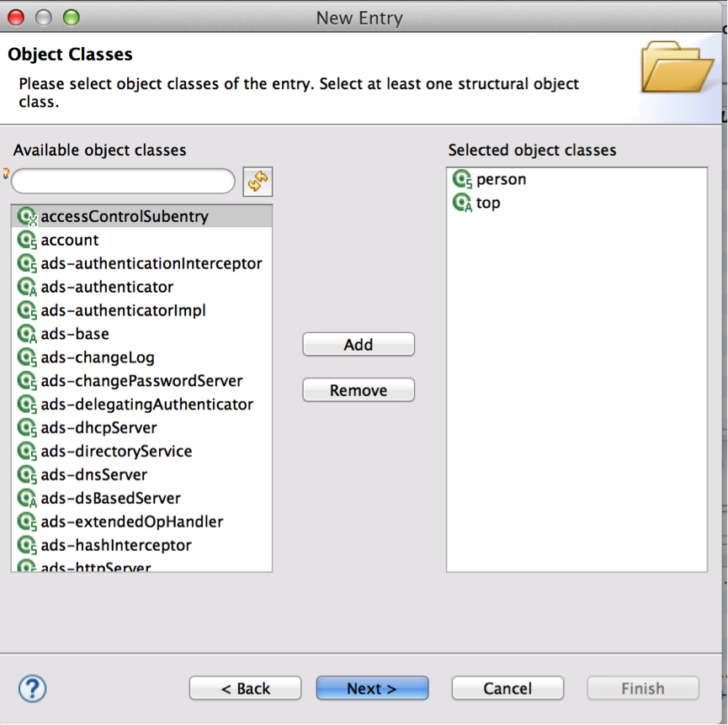This screenshot has width=728, height=725.
Task: Click the icon beside ads-changeLog
Action: click(26, 357)
